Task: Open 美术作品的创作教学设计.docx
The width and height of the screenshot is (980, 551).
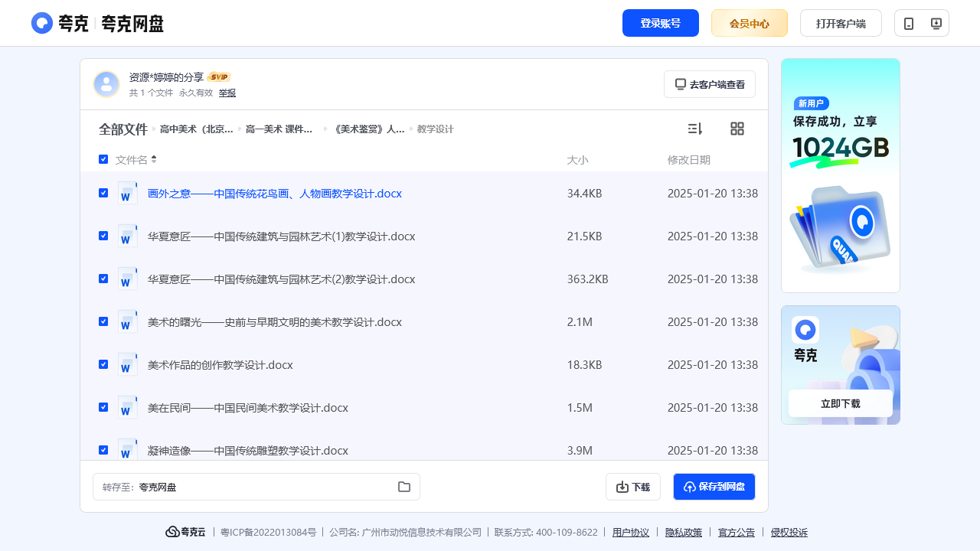Action: pyautogui.click(x=220, y=365)
